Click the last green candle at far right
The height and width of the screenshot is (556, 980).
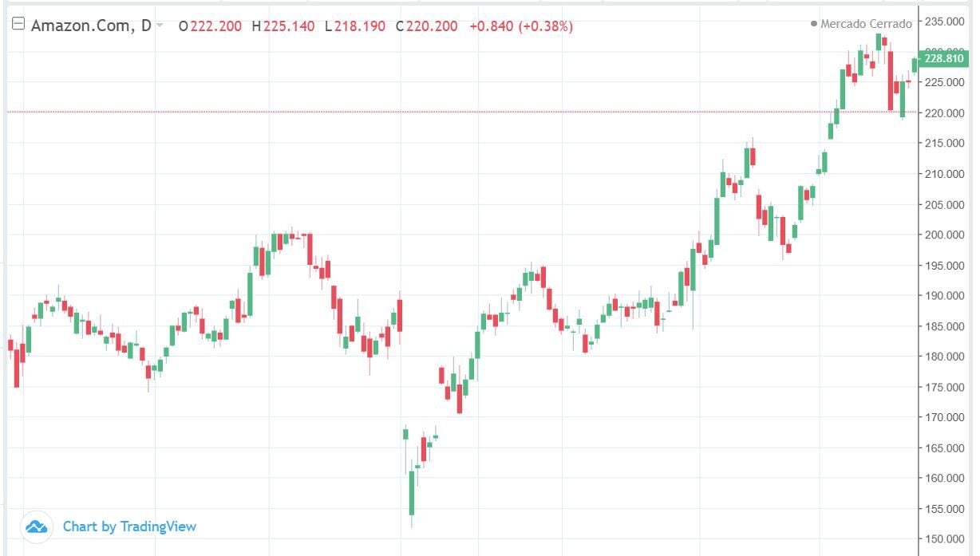point(915,65)
